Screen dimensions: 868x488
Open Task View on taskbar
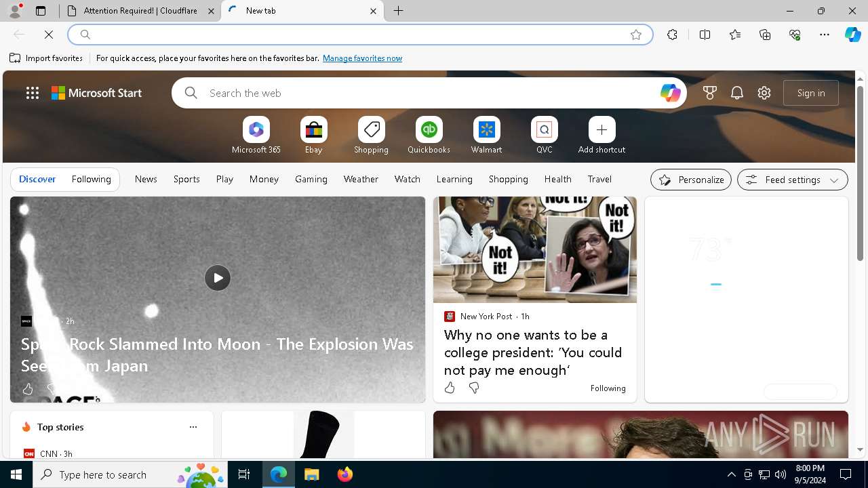pos(244,474)
